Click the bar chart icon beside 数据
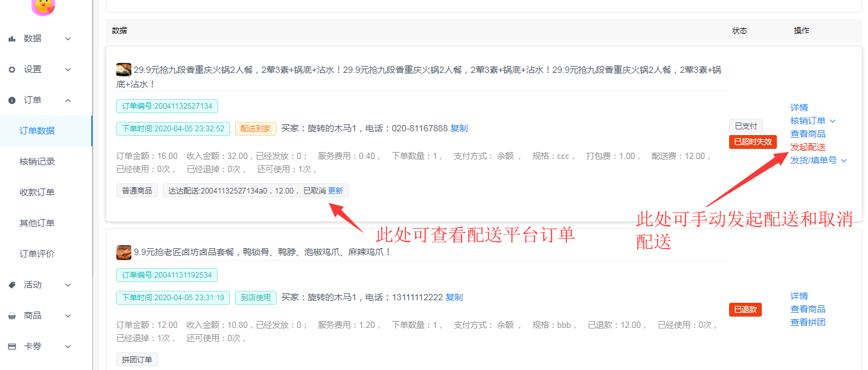Screen dimensions: 868x370 point(12,39)
